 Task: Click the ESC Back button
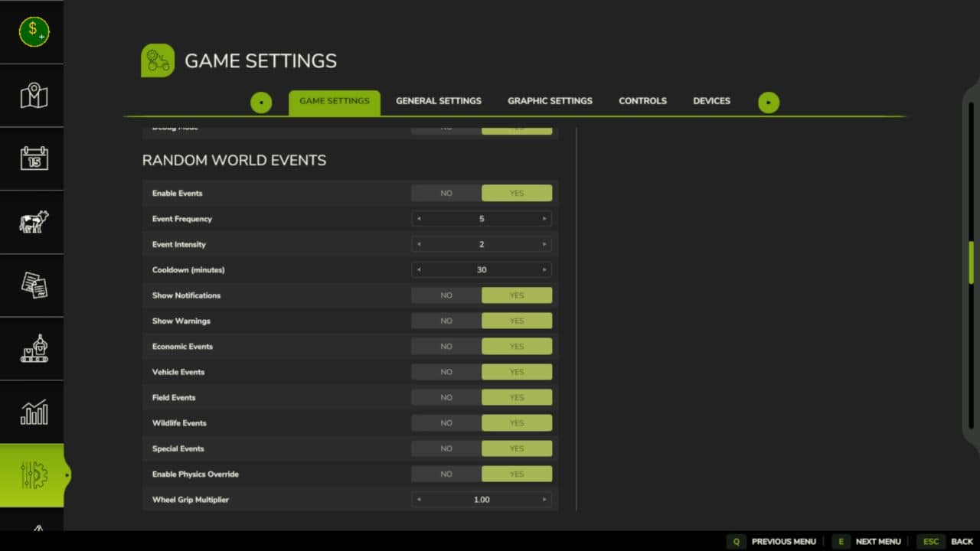(946, 541)
